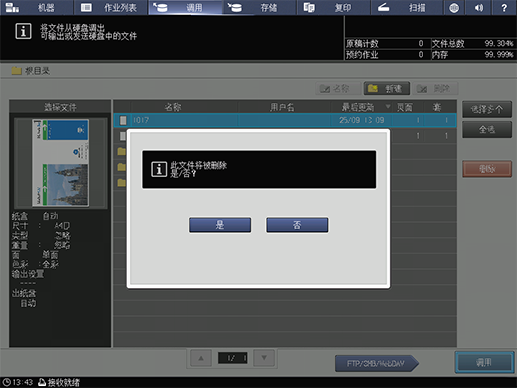Click the 原稿计数 label
The height and width of the screenshot is (388, 517).
[x=362, y=43]
